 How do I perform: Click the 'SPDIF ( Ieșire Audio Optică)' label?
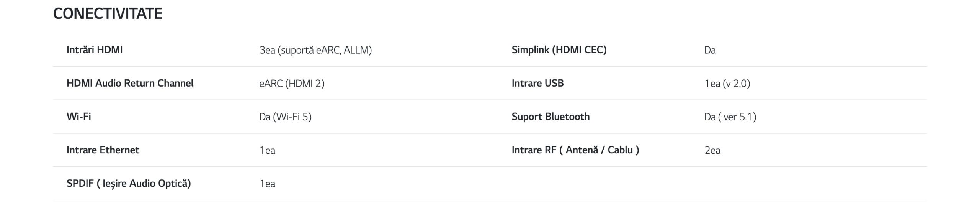(129, 183)
